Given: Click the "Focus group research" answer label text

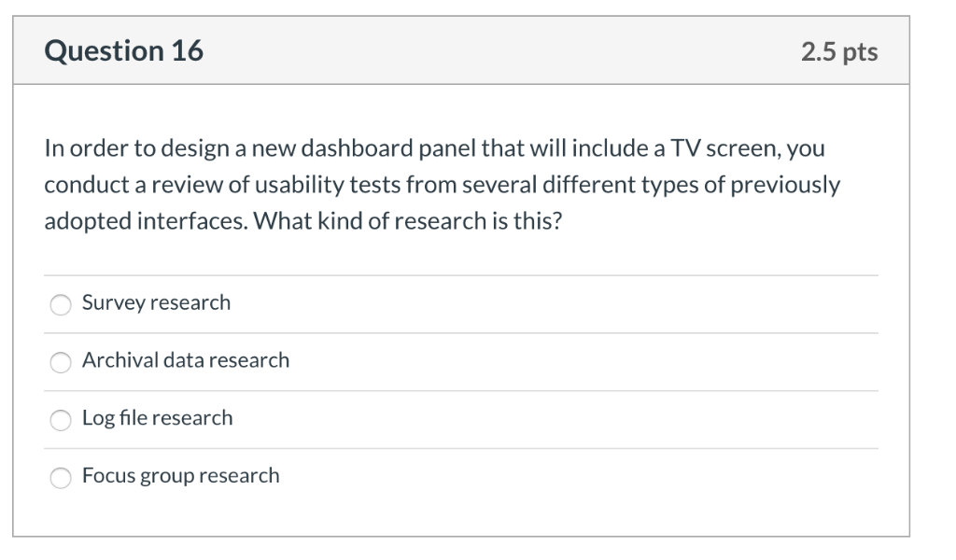Looking at the screenshot, I should click(180, 476).
